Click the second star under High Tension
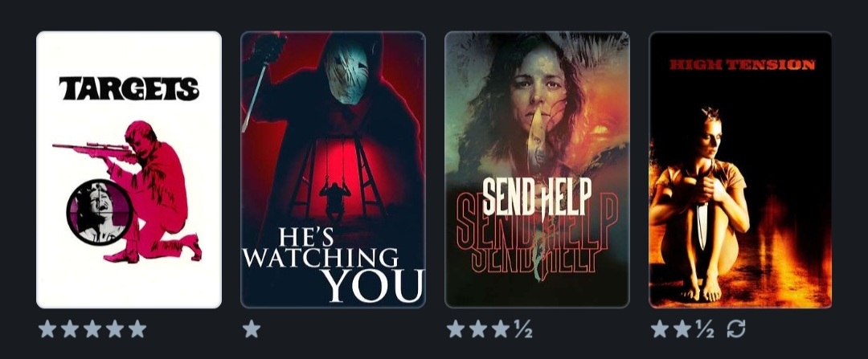The width and height of the screenshot is (868, 359). pyautogui.click(x=682, y=328)
